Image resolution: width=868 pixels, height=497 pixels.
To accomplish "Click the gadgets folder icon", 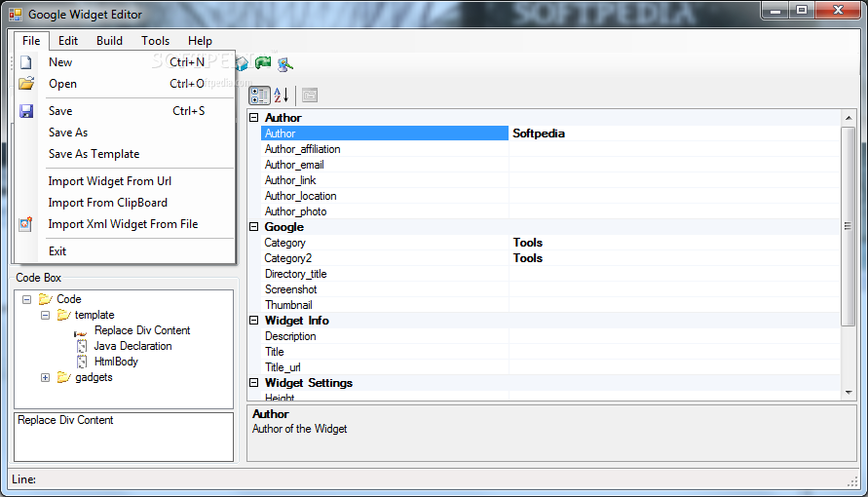I will click(64, 377).
